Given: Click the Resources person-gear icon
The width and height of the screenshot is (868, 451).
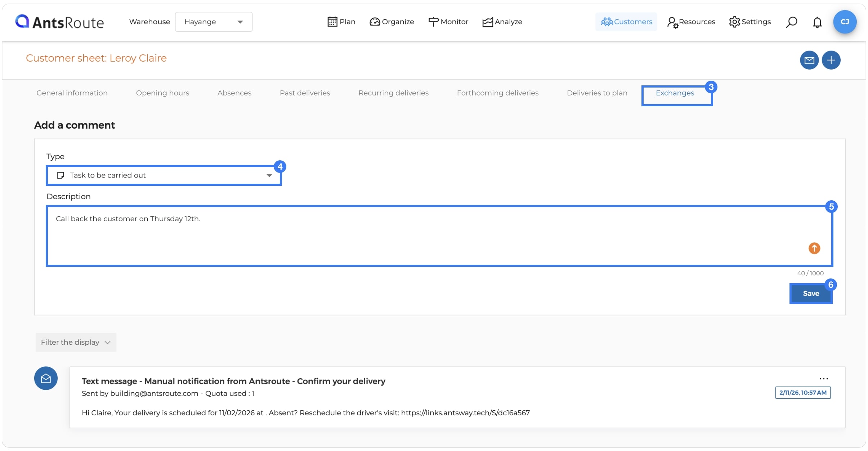Looking at the screenshot, I should pyautogui.click(x=672, y=22).
